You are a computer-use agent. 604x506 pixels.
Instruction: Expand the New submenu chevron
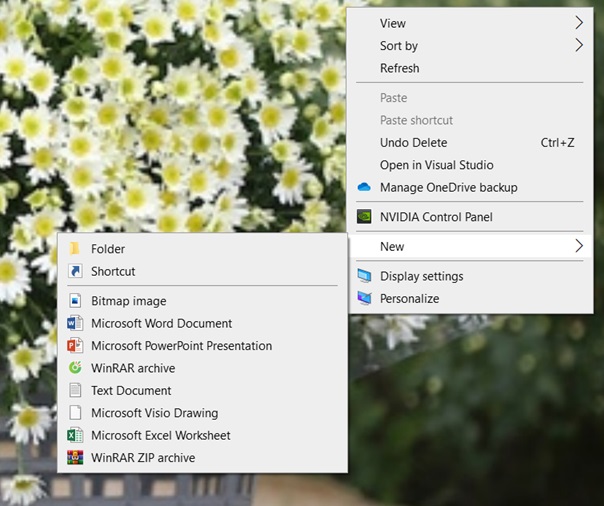pyautogui.click(x=578, y=246)
